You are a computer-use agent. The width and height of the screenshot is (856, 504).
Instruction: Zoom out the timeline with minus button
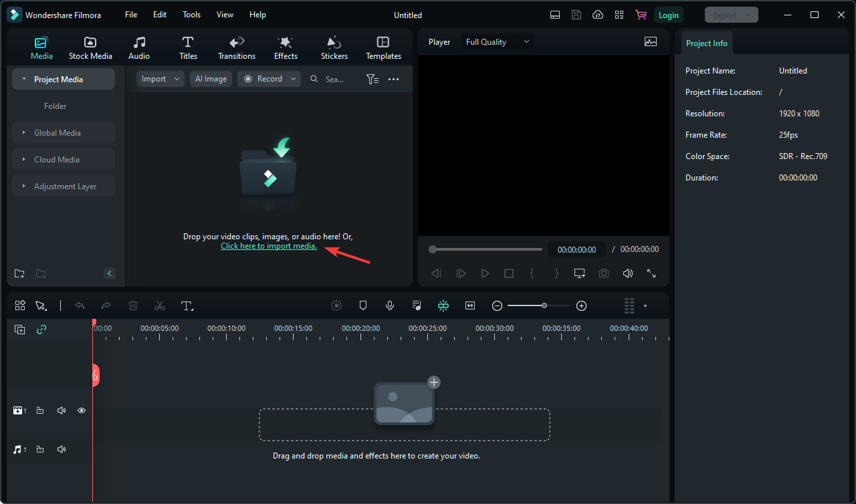pyautogui.click(x=497, y=305)
